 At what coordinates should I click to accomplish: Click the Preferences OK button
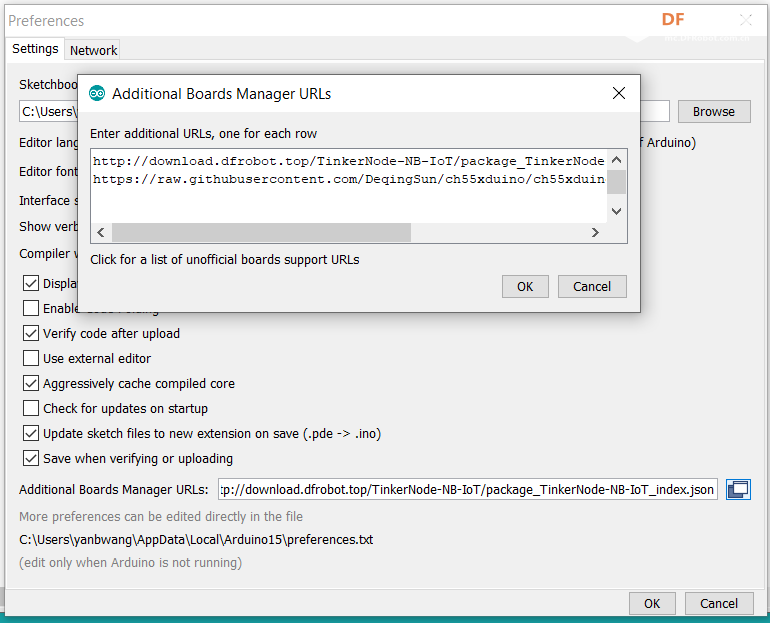pyautogui.click(x=652, y=603)
